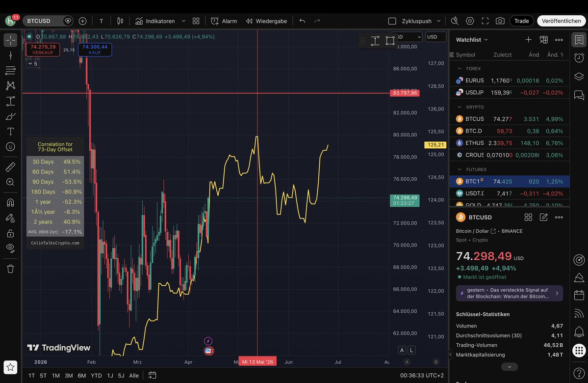Select the ruler measure tool
588x383 pixels.
[10, 167]
